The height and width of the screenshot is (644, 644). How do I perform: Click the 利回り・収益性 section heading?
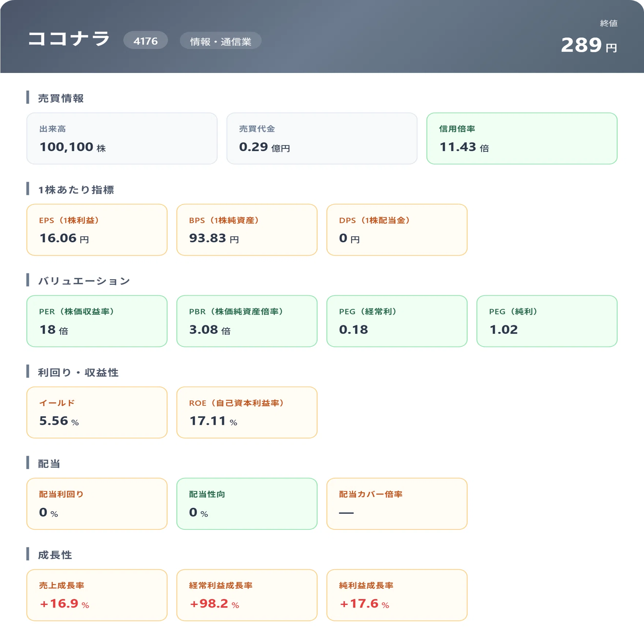(x=78, y=372)
